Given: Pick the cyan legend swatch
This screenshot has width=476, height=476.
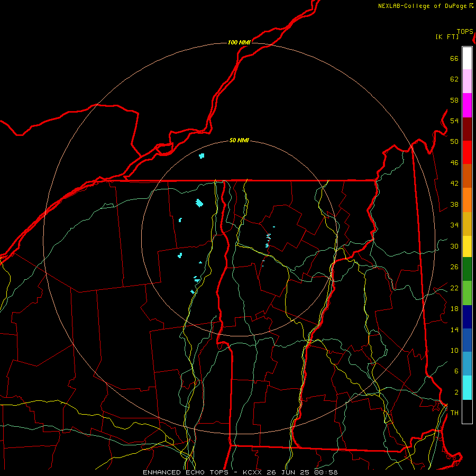Looking at the screenshot, I should 467,388.
